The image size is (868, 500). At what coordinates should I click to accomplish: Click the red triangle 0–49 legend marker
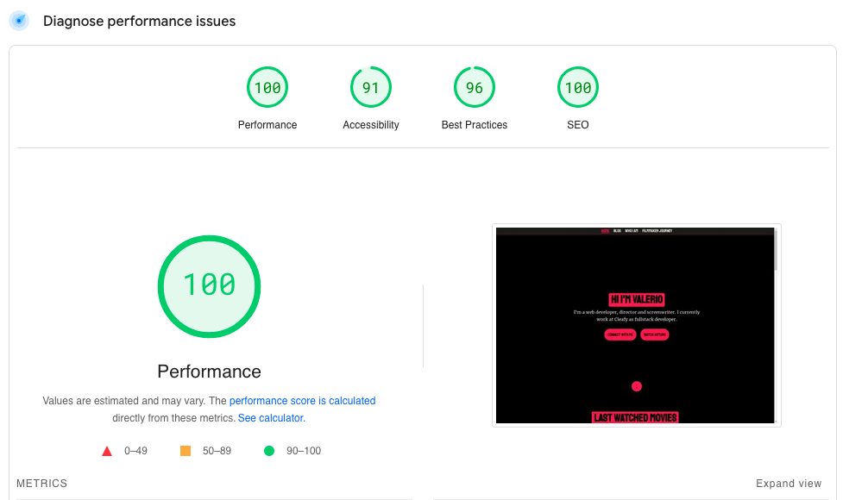point(107,451)
